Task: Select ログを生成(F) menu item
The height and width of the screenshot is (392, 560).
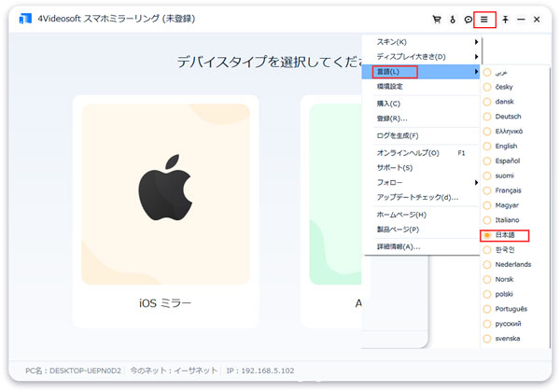Action: [x=421, y=135]
